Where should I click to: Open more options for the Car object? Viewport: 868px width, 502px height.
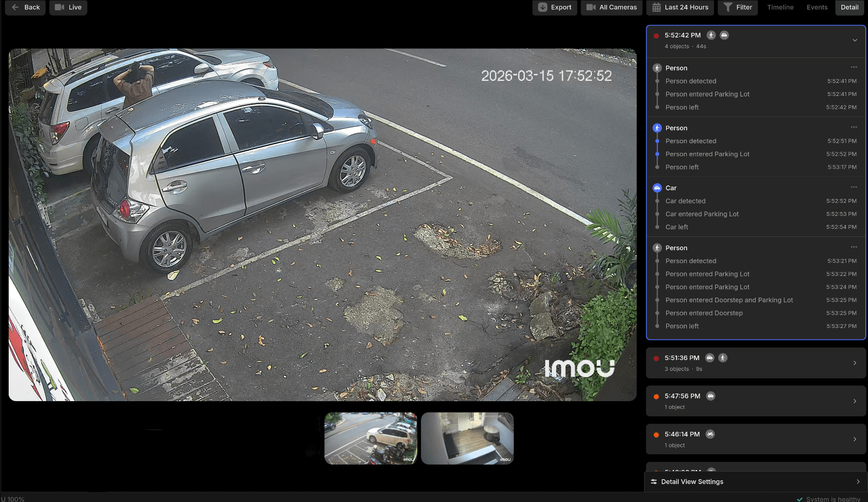(854, 187)
